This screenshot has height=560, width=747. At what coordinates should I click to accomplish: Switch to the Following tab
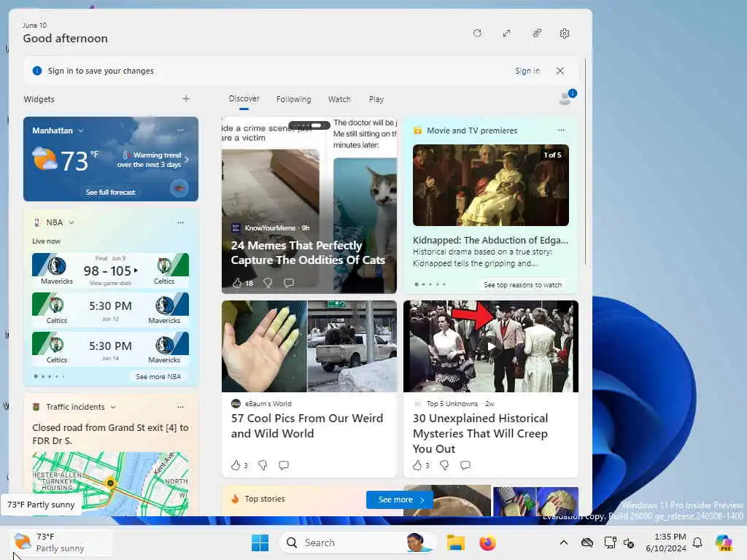(293, 99)
